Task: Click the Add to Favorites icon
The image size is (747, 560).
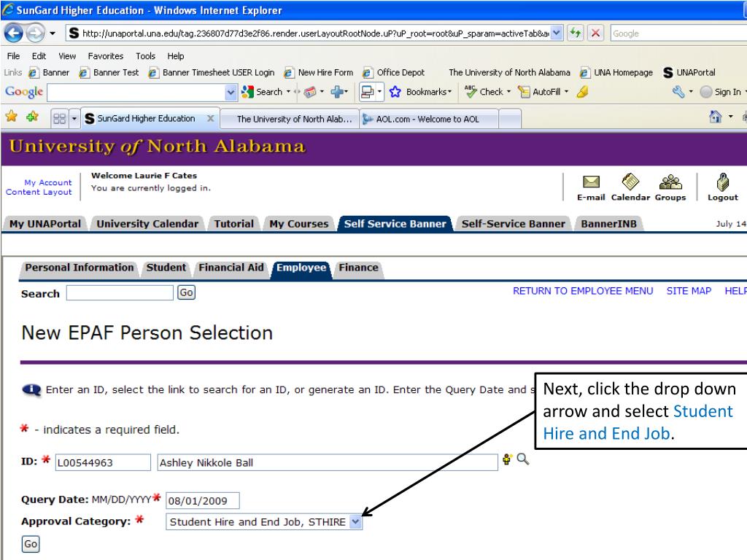Action: pyautogui.click(x=32, y=117)
